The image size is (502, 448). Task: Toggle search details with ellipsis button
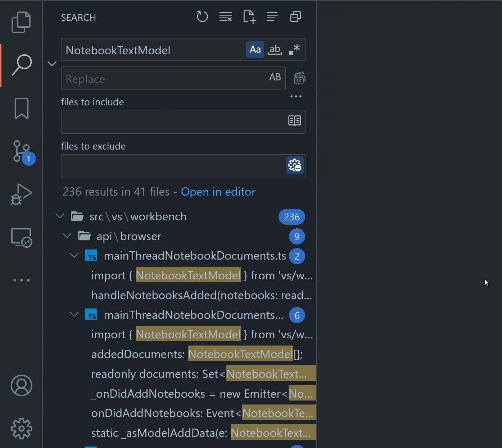[295, 96]
